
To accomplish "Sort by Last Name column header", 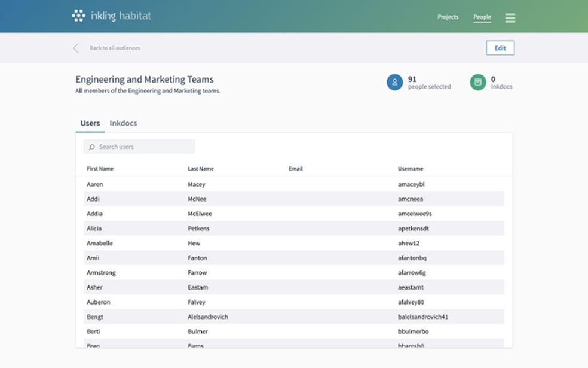I will click(x=200, y=169).
